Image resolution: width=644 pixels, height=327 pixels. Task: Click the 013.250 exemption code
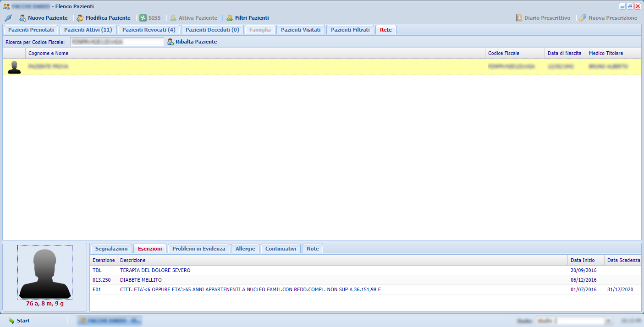pos(102,280)
